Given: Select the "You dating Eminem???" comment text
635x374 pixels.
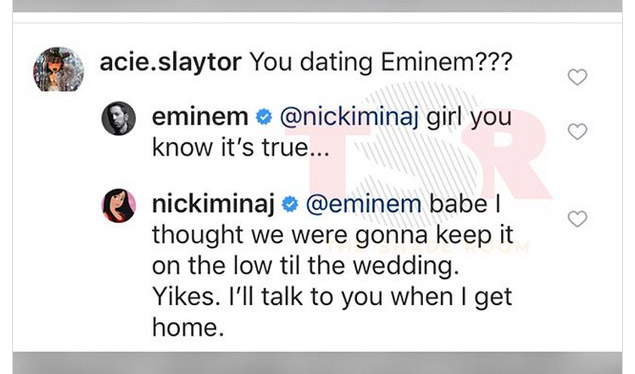Looking at the screenshot, I should pyautogui.click(x=381, y=63).
